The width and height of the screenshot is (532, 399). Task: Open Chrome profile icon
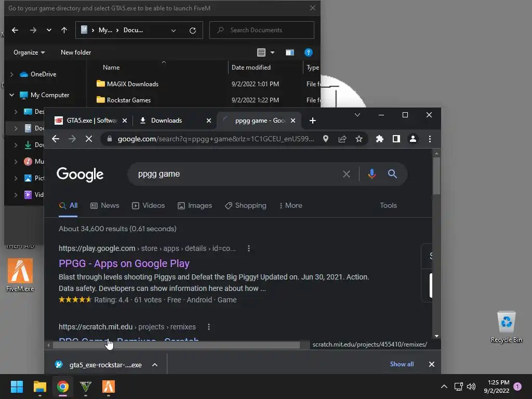point(413,139)
